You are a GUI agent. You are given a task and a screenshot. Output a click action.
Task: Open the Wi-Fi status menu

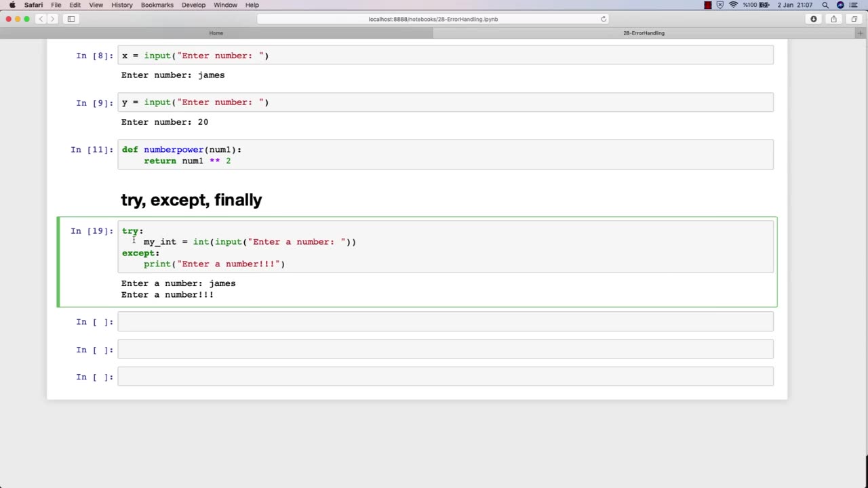pos(733,5)
